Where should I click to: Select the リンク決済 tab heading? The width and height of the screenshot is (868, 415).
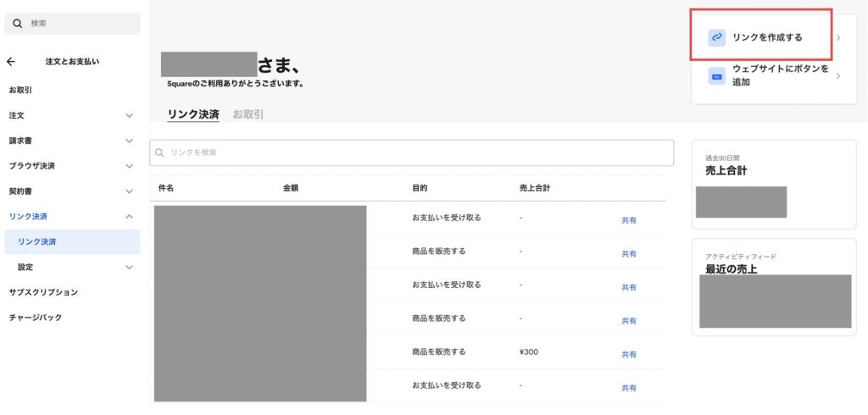coord(192,114)
